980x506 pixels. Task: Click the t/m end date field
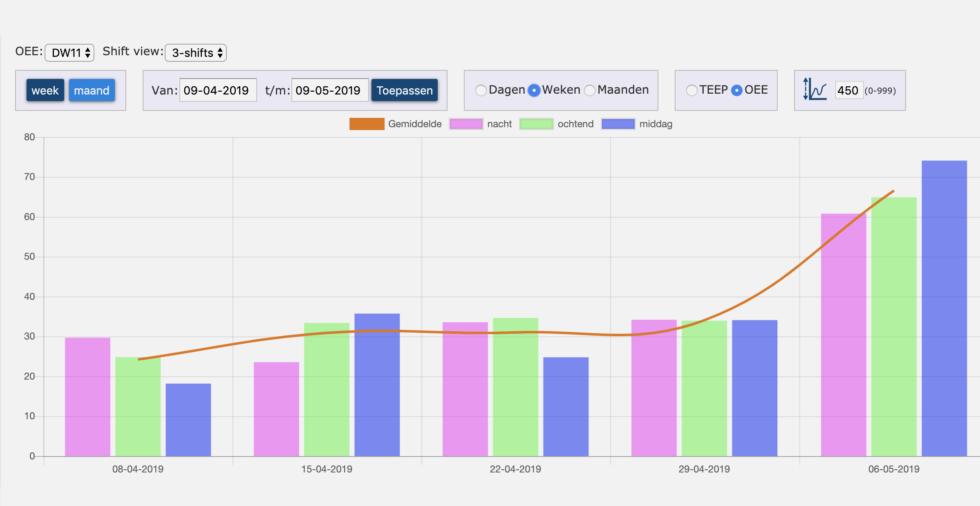[329, 90]
